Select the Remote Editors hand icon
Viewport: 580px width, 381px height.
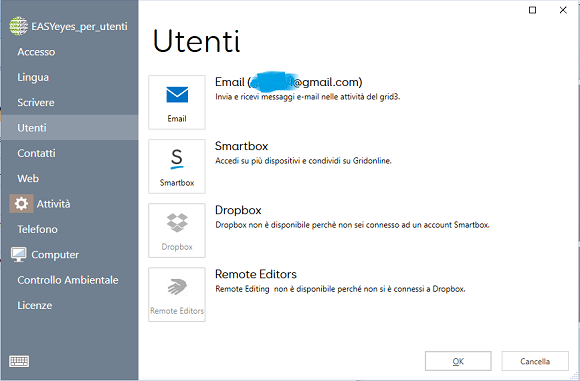click(177, 287)
